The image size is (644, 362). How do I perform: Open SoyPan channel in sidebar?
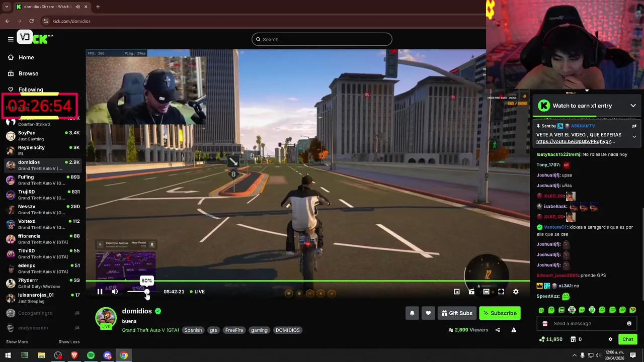click(43, 136)
